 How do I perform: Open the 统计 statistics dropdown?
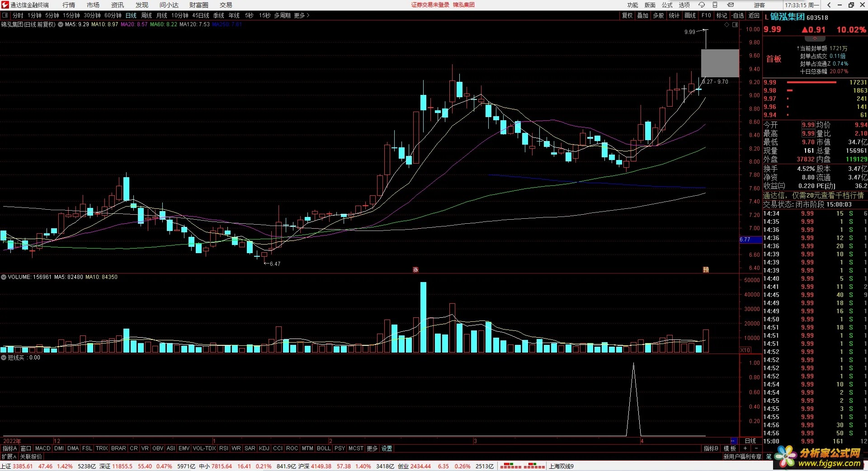tap(674, 15)
